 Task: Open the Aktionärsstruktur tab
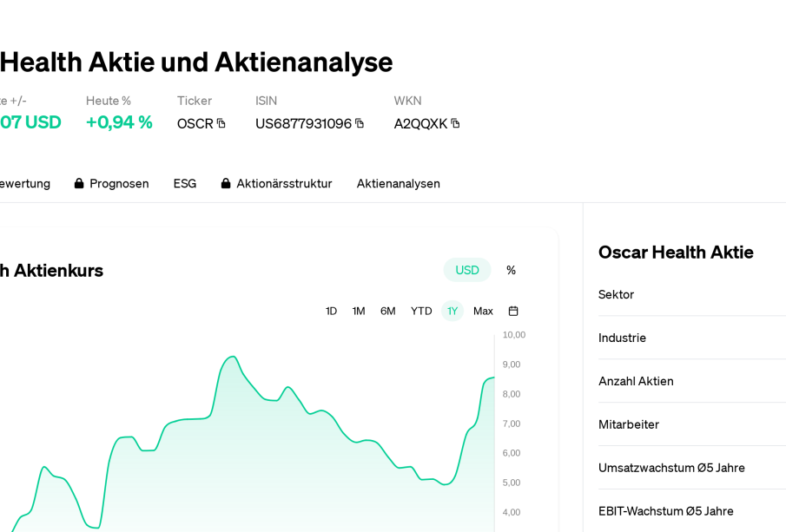click(284, 183)
